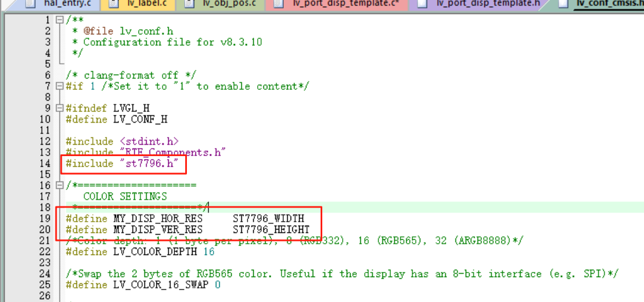Click the MY_DISP_VER_RES macro name
This screenshot has height=302, width=644.
coord(158,229)
